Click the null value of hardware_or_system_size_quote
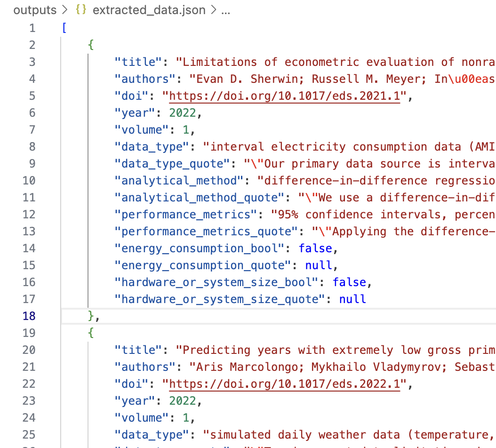Viewport: 496px width, 448px height. pyautogui.click(x=352, y=299)
